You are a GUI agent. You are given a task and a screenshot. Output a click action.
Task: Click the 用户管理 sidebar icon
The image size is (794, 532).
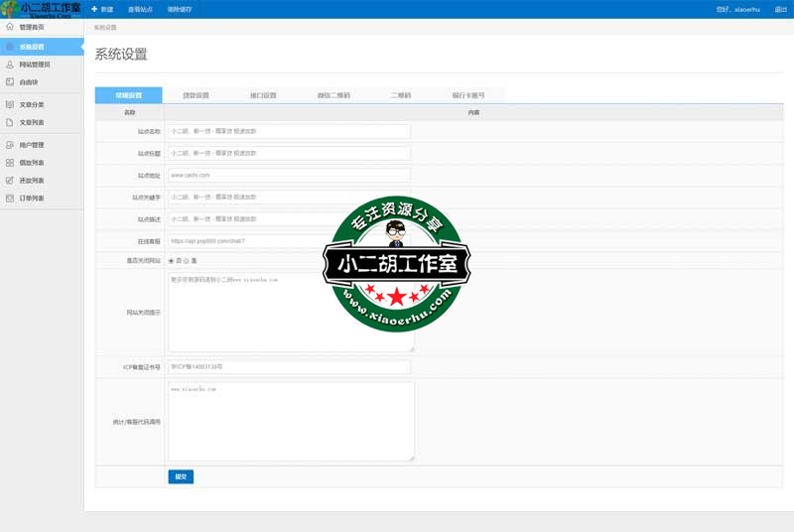(10, 145)
